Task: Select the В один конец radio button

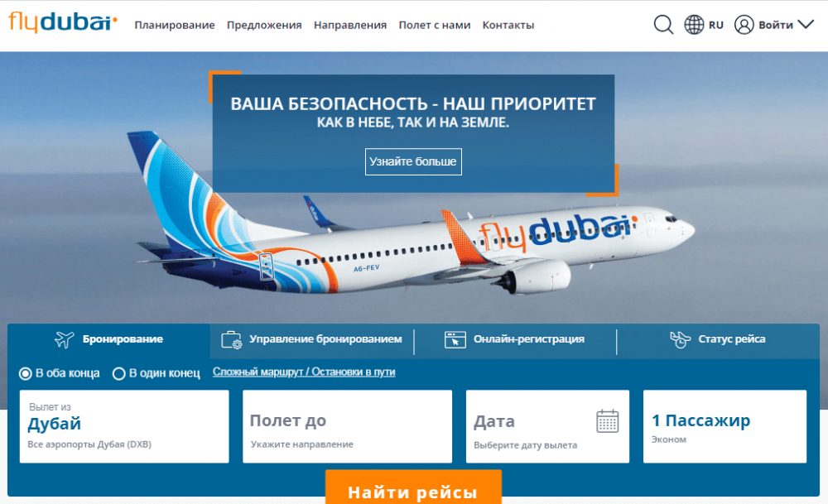Action: [118, 373]
